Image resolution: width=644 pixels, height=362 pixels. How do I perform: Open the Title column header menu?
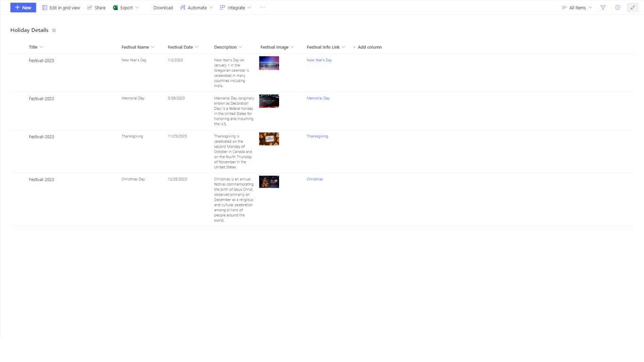coord(36,47)
